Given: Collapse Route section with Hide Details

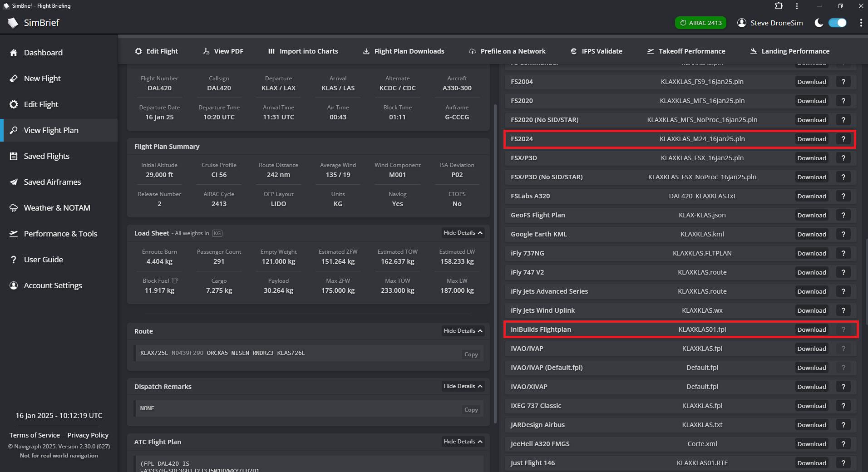Looking at the screenshot, I should click(463, 331).
